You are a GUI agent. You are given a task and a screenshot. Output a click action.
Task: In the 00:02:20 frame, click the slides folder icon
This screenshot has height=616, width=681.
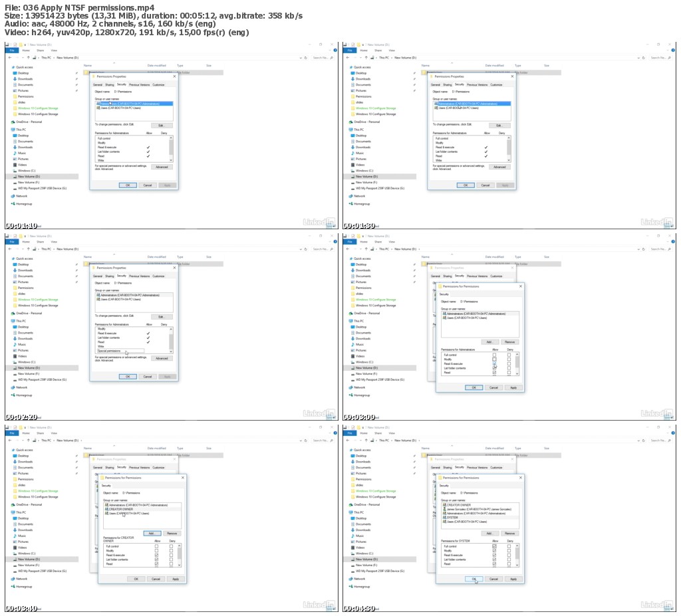[x=15, y=294]
